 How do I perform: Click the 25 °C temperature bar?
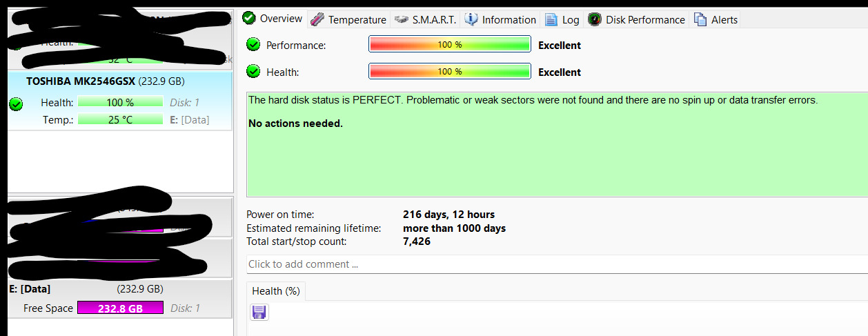coord(120,119)
